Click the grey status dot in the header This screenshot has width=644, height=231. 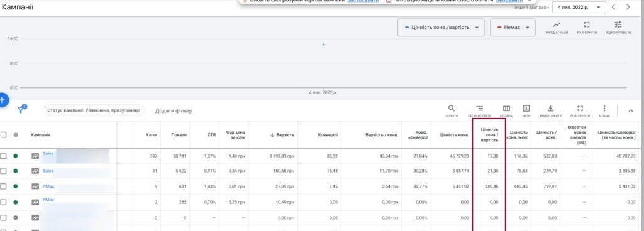coord(16,135)
